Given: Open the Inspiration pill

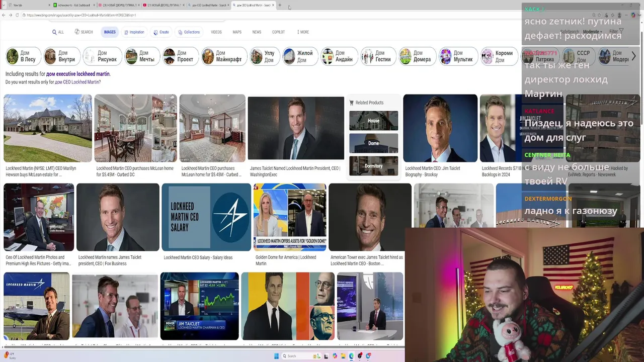Looking at the screenshot, I should tap(134, 32).
